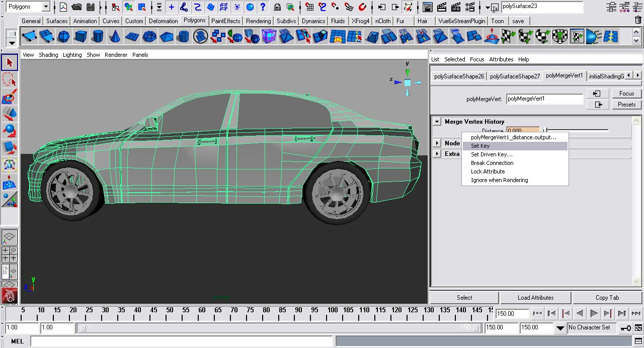
Task: Switch to the Rendering shelf tab
Action: tap(259, 21)
